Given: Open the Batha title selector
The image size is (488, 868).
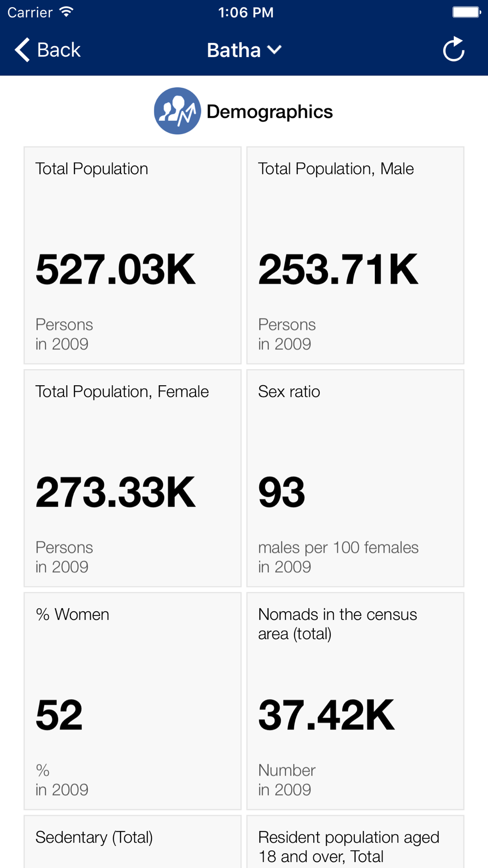Looking at the screenshot, I should point(244,50).
